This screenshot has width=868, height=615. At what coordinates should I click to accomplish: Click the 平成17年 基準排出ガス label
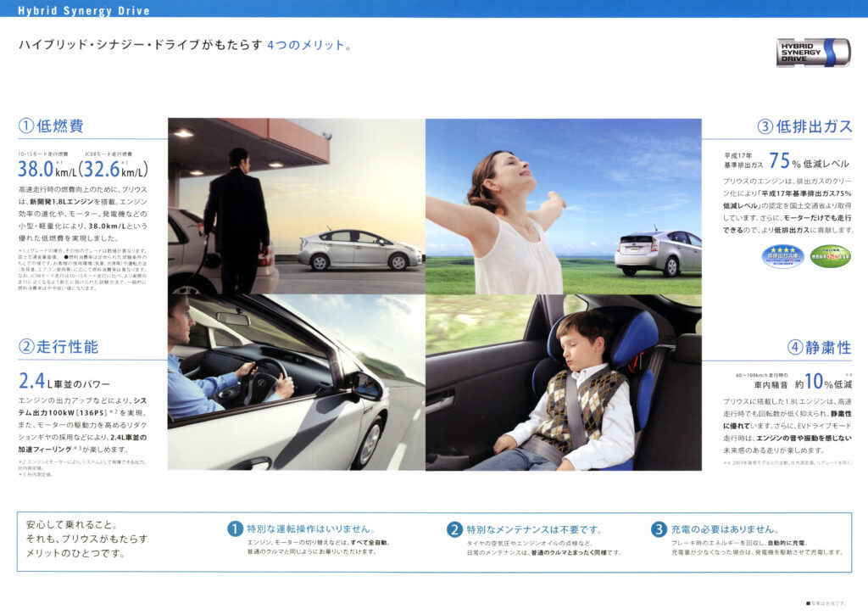(743, 160)
